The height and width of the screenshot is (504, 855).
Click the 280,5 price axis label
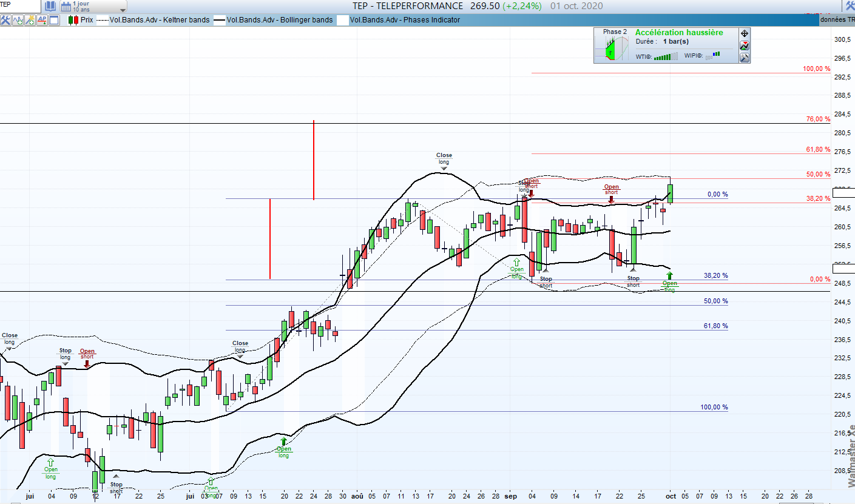point(843,133)
